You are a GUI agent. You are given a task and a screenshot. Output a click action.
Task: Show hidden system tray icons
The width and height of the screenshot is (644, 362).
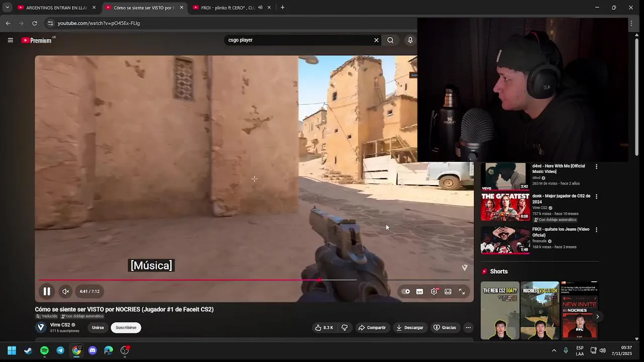(x=554, y=350)
